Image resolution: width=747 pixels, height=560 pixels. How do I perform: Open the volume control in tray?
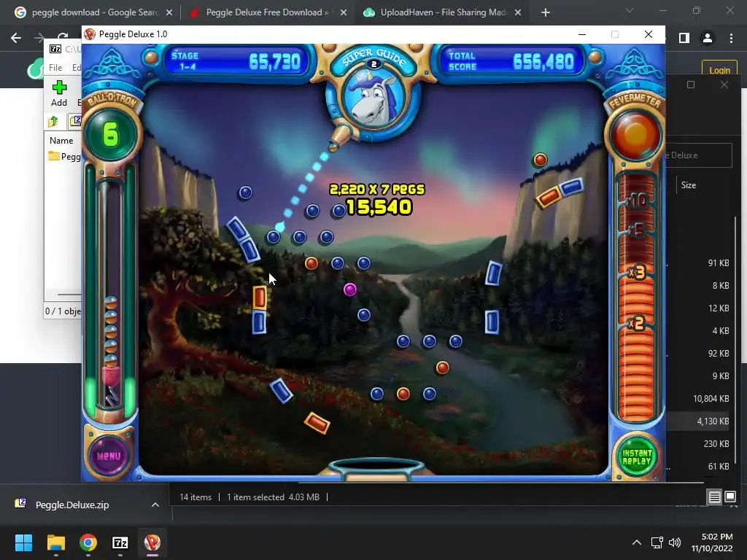(x=675, y=542)
